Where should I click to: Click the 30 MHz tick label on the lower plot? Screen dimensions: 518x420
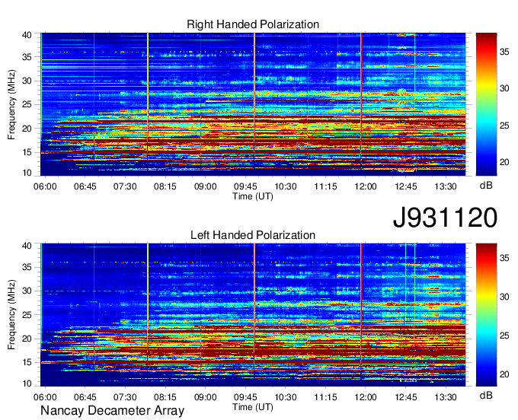(x=27, y=291)
